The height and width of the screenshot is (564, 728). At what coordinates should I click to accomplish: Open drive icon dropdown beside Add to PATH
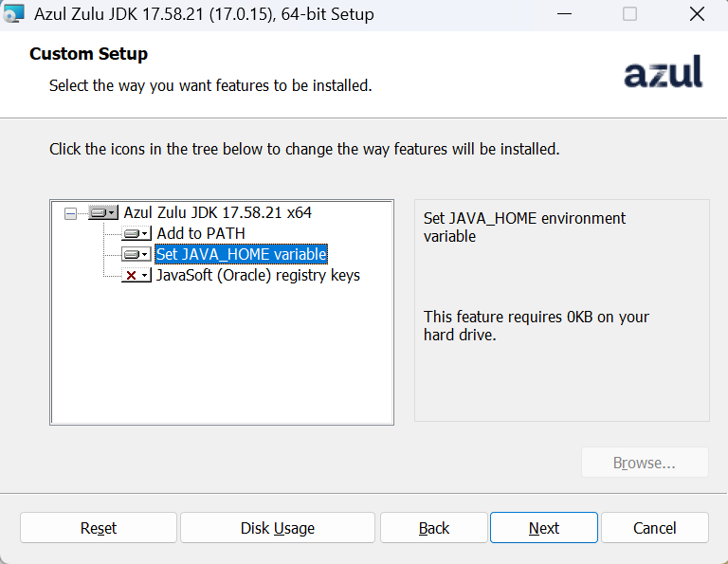136,233
